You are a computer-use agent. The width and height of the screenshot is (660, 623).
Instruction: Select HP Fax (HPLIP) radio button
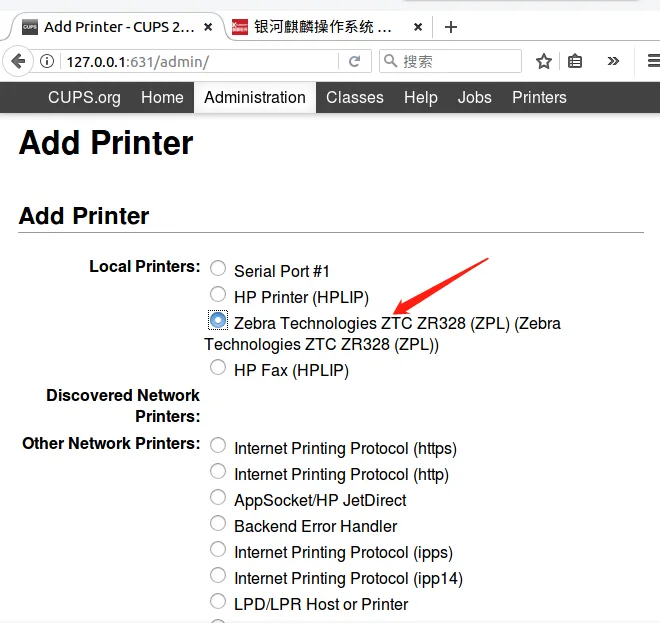coord(218,368)
